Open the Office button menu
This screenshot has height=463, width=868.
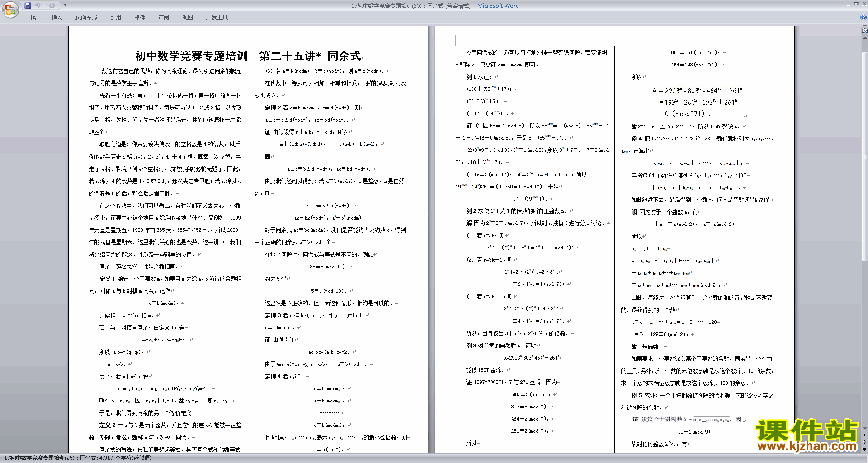point(10,9)
